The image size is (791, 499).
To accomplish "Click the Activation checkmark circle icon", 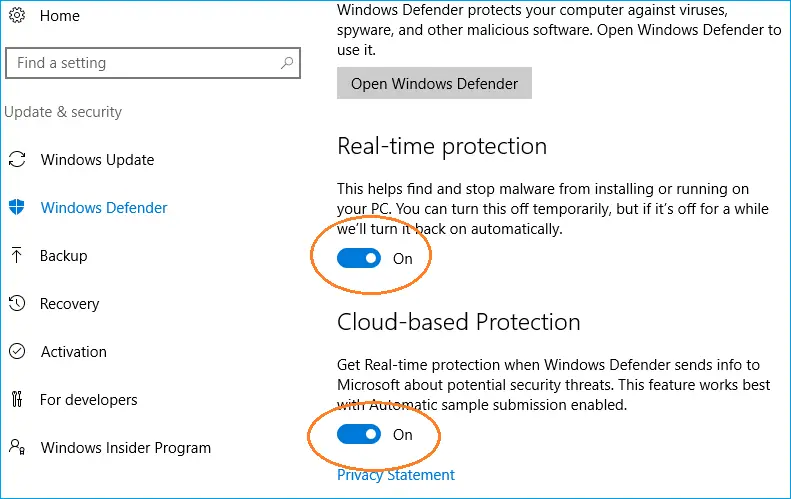I will point(17,351).
